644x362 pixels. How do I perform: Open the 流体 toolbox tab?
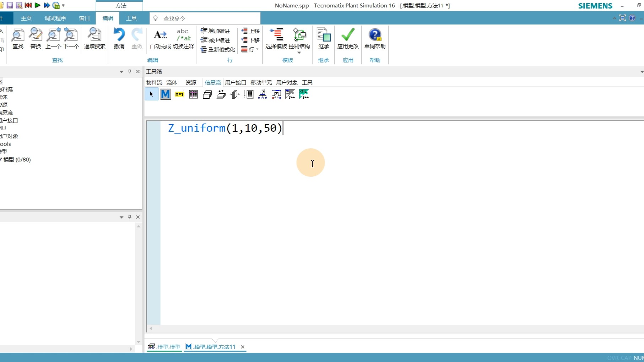[x=172, y=82]
